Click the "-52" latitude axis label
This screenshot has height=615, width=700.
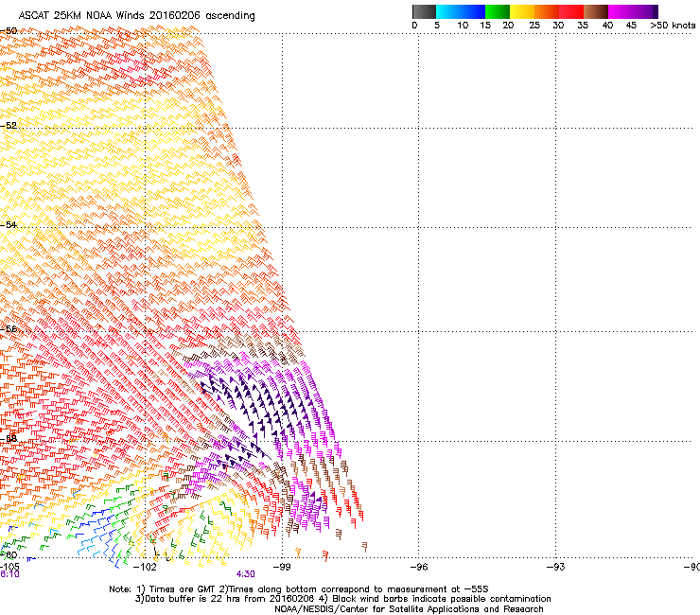coord(9,126)
